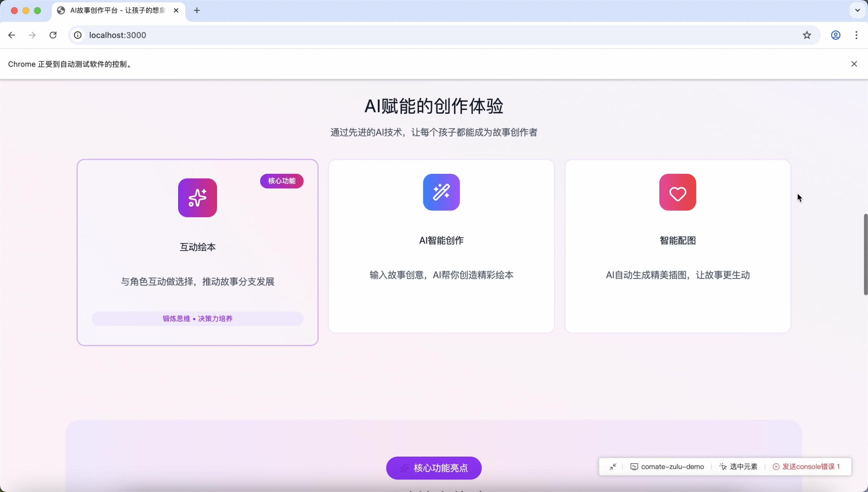Open Chrome's three-dot menu
This screenshot has width=868, height=492.
(x=856, y=35)
